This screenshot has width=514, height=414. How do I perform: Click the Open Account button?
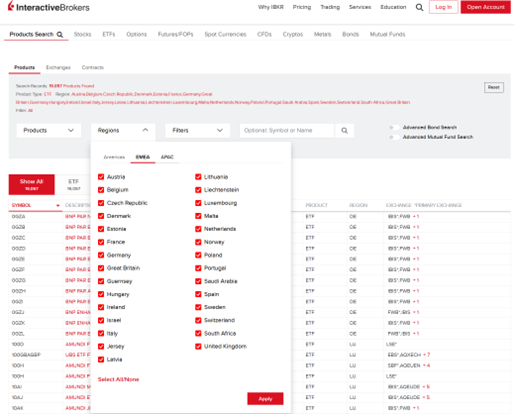[486, 7]
